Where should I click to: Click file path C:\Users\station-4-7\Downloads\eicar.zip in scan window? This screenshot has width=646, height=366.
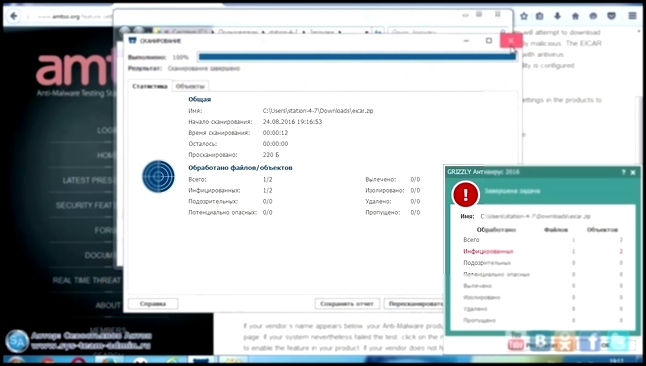point(318,110)
